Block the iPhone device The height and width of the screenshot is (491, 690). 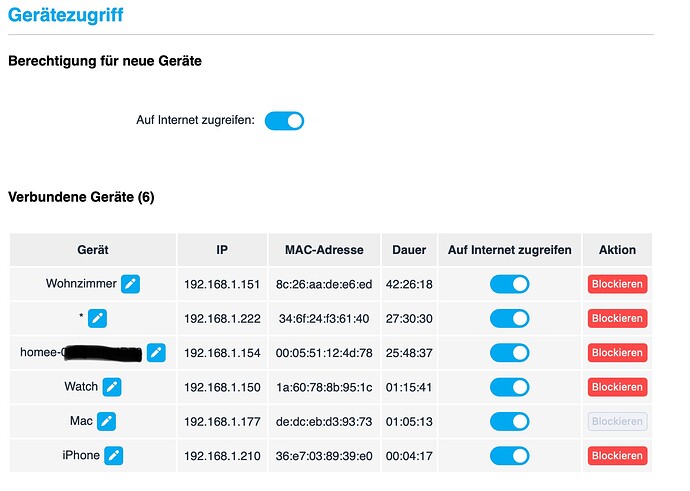point(617,455)
